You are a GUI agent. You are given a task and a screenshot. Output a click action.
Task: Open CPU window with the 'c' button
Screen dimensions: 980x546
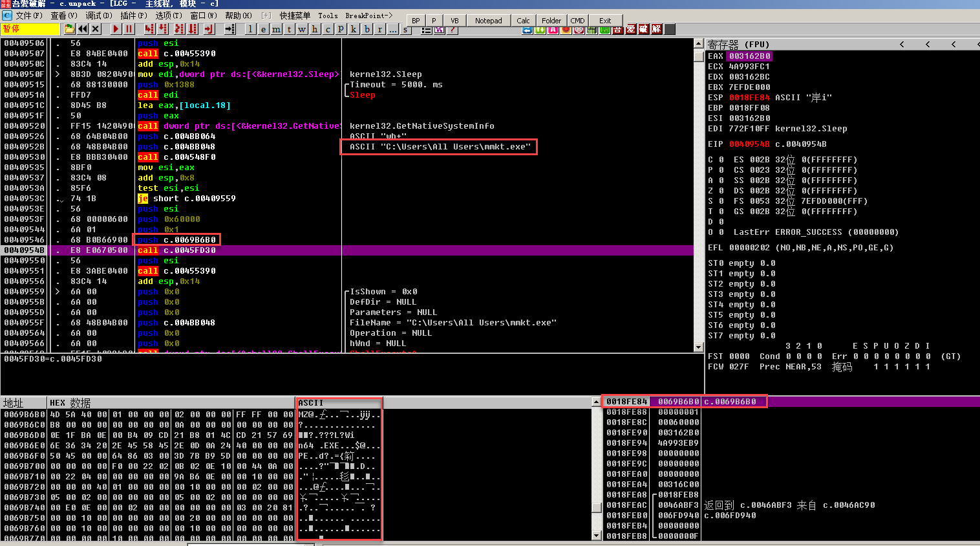328,29
